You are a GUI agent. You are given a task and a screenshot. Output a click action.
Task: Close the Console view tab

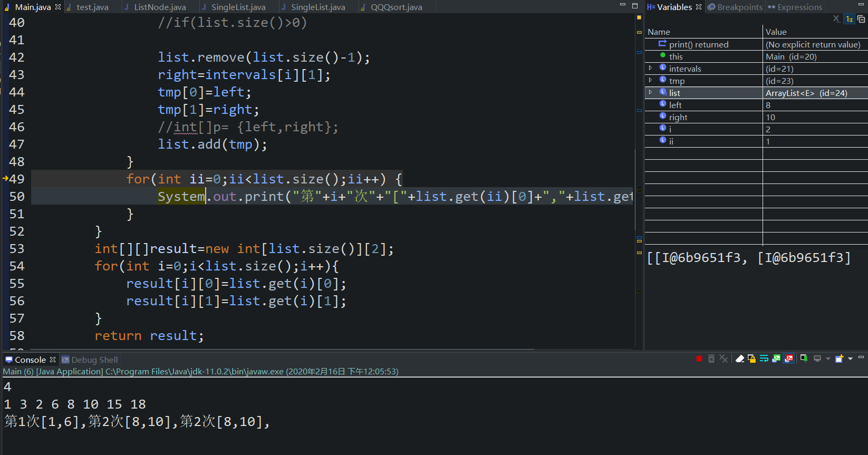[x=53, y=360]
